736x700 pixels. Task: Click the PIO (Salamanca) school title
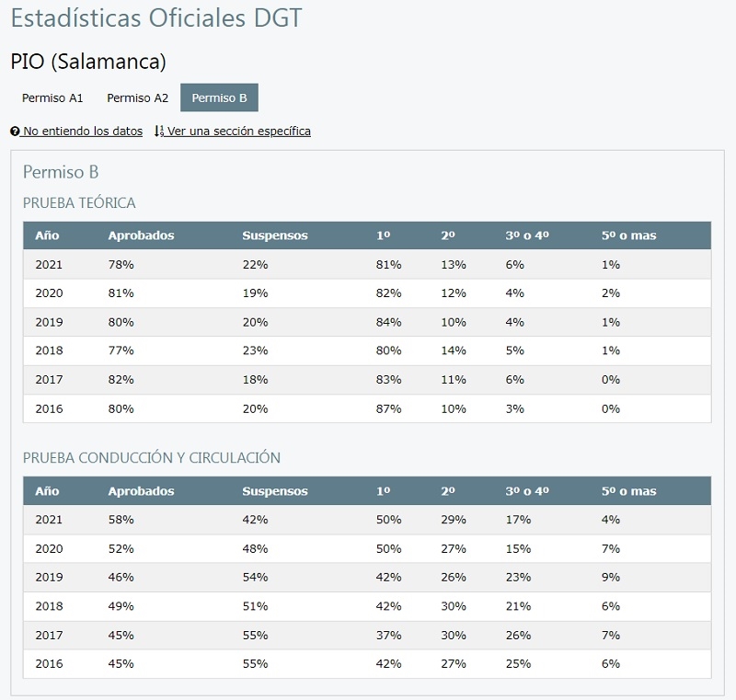coord(88,62)
